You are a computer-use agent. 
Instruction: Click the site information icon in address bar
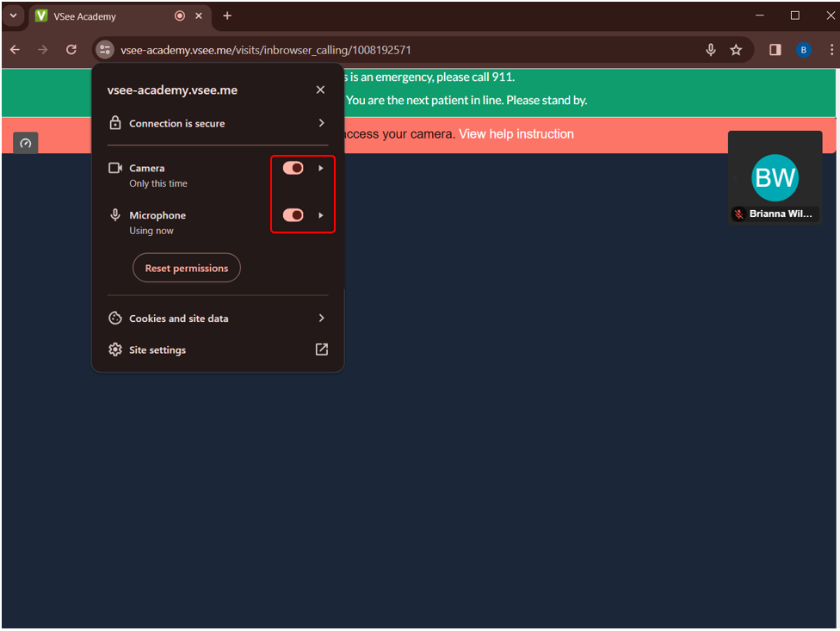coord(105,50)
